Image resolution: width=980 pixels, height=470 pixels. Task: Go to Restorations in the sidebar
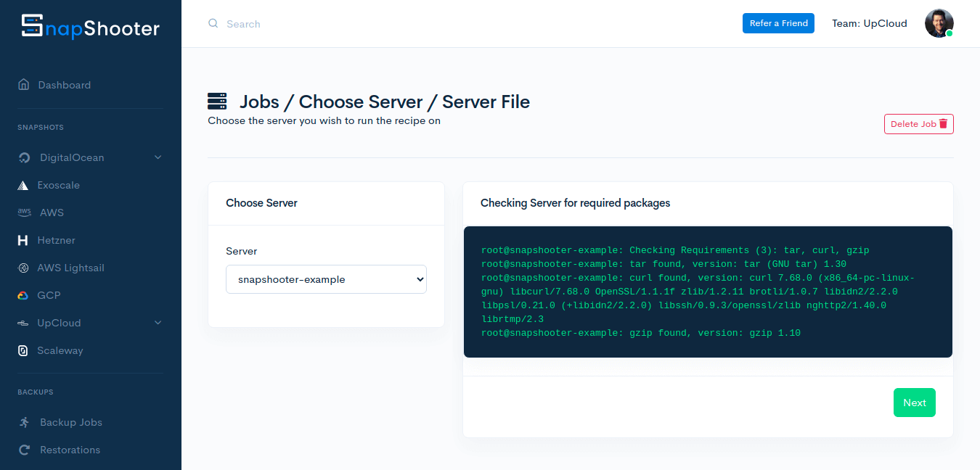point(70,450)
